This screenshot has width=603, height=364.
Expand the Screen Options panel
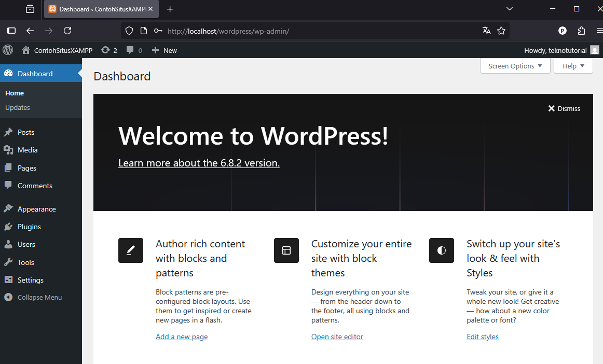coord(515,66)
